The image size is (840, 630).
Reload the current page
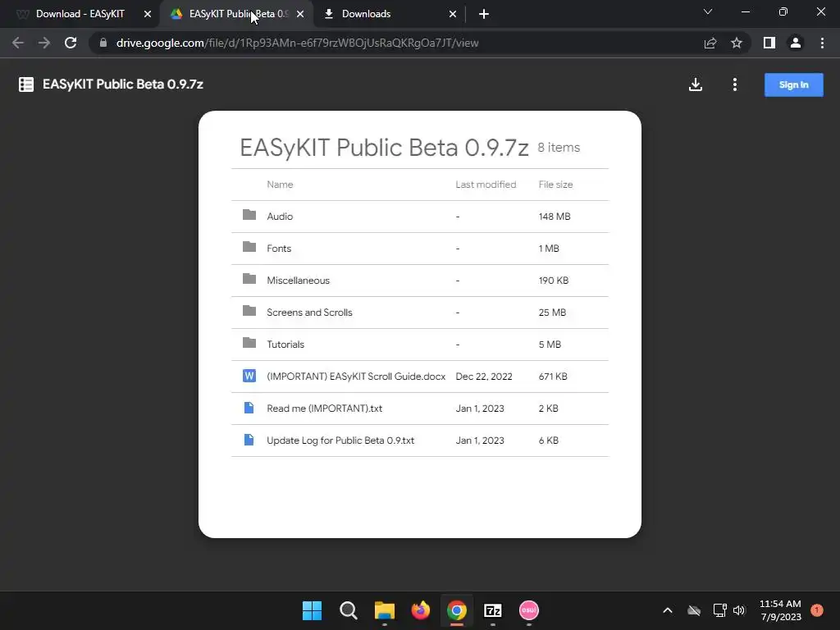click(x=71, y=43)
